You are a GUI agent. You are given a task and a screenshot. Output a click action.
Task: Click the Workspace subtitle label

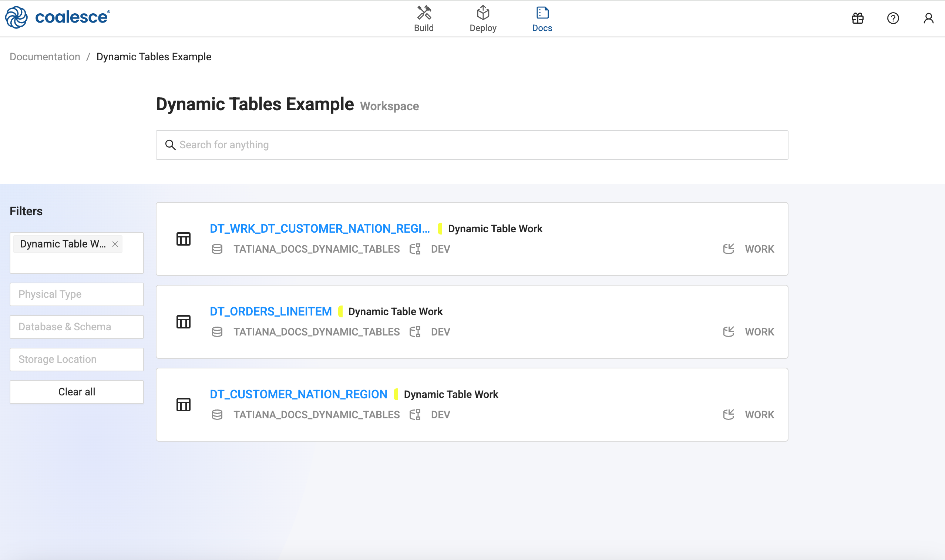[390, 106]
